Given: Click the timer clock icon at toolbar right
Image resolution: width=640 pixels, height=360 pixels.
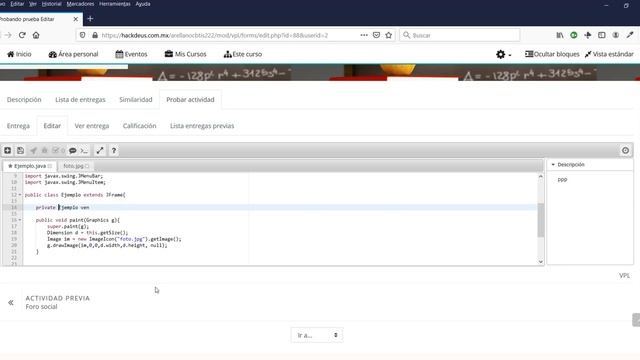Looking at the screenshot, I should tap(625, 151).
